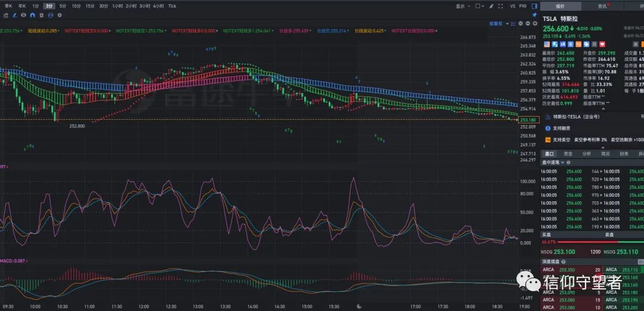Click the enterprise icon beside 特斯拉-TESLA
This screenshot has height=311, width=644.
tap(547, 117)
